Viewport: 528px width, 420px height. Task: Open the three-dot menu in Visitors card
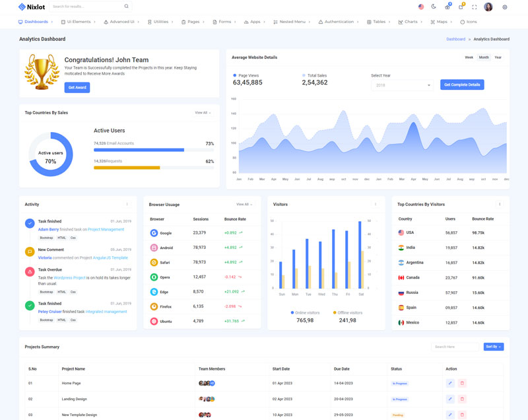click(376, 204)
